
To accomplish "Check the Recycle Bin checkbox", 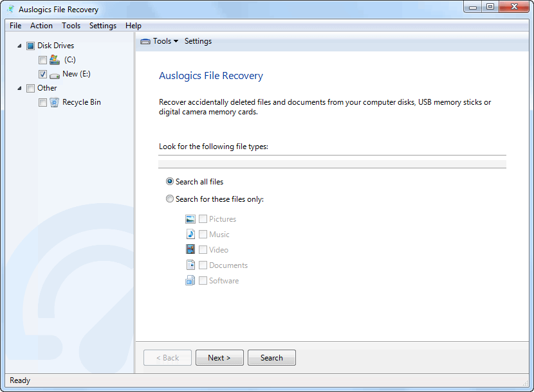I will [42, 102].
